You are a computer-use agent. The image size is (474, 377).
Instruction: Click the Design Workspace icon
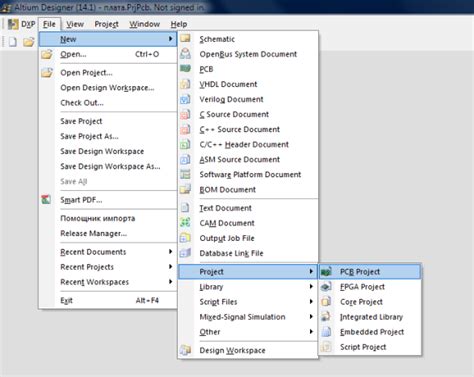click(185, 350)
